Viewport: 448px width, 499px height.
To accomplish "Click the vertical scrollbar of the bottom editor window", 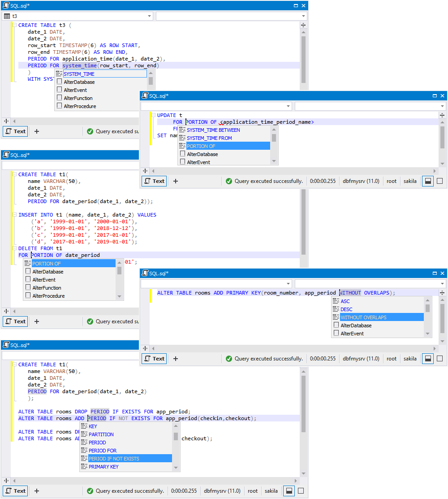I will 303,404.
